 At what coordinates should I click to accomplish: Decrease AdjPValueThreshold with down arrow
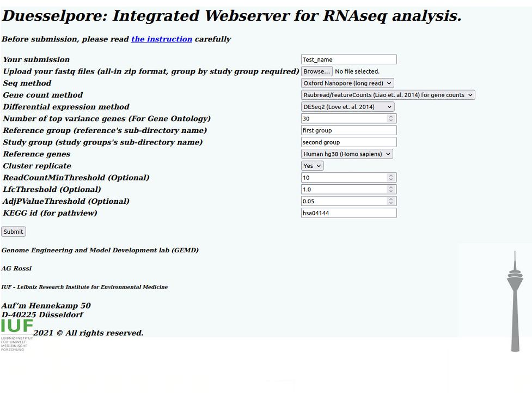pos(391,203)
